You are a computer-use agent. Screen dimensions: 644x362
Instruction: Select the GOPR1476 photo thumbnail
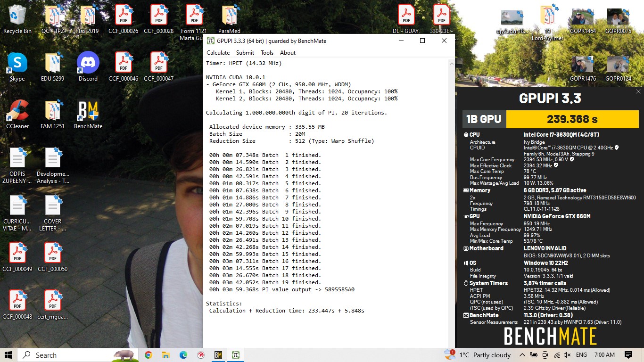coord(583,68)
